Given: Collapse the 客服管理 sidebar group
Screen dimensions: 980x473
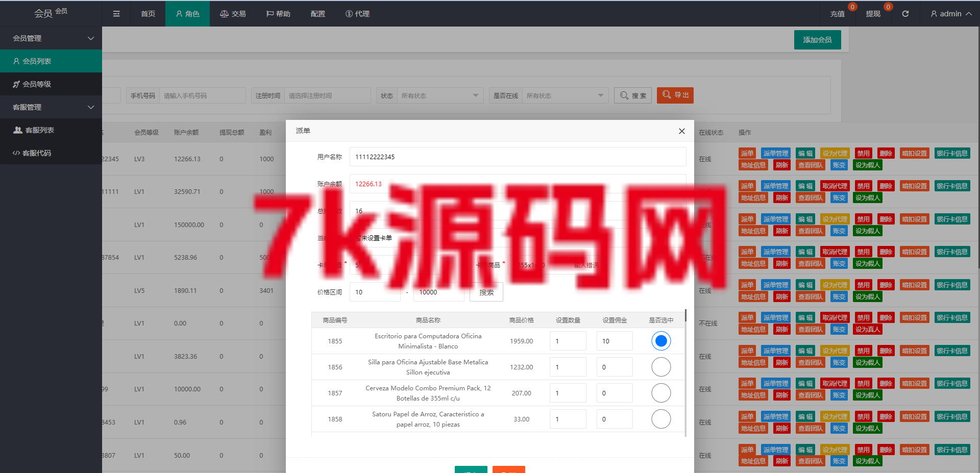Looking at the screenshot, I should 51,107.
